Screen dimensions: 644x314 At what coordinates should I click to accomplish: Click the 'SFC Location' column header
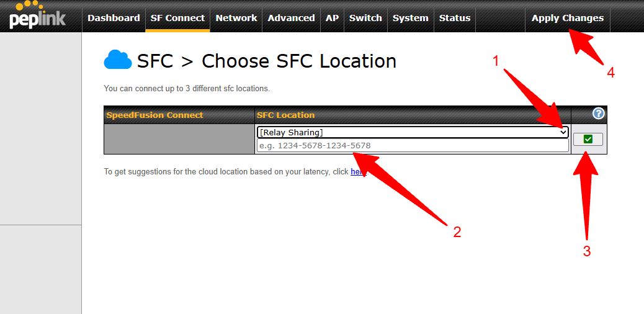click(285, 115)
